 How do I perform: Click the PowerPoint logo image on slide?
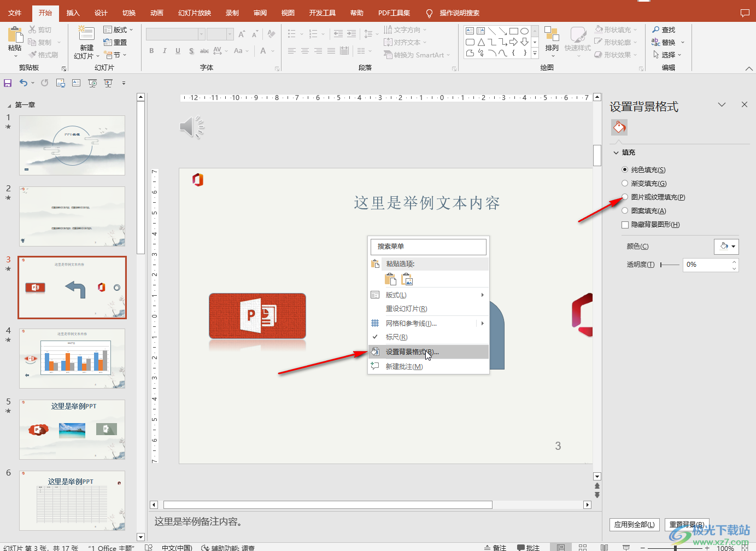click(257, 316)
